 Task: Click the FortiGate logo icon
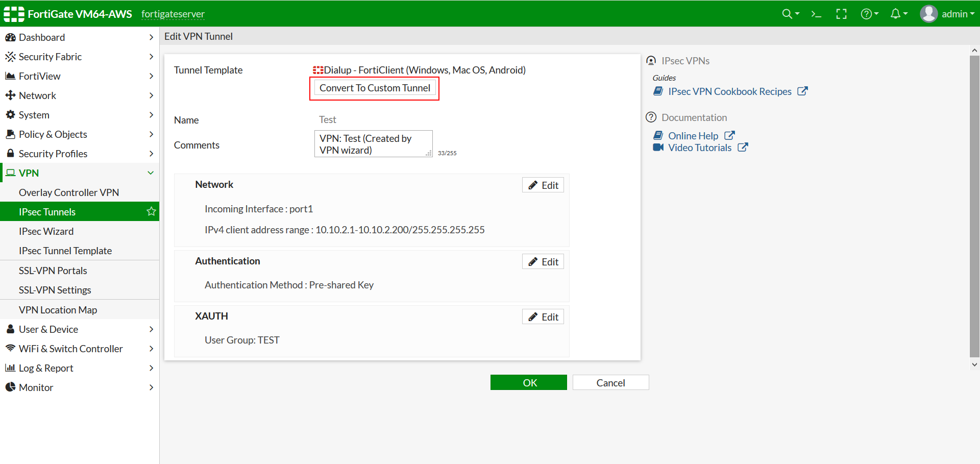point(13,14)
